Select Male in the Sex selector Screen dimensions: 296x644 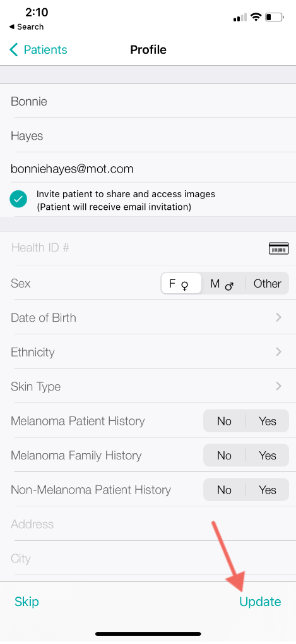coord(223,283)
